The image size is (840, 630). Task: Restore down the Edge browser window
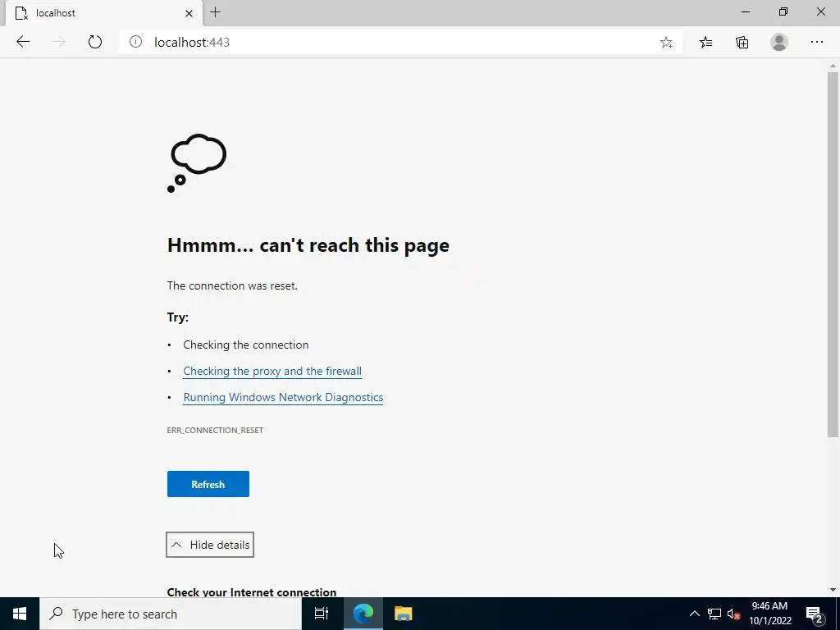(783, 11)
